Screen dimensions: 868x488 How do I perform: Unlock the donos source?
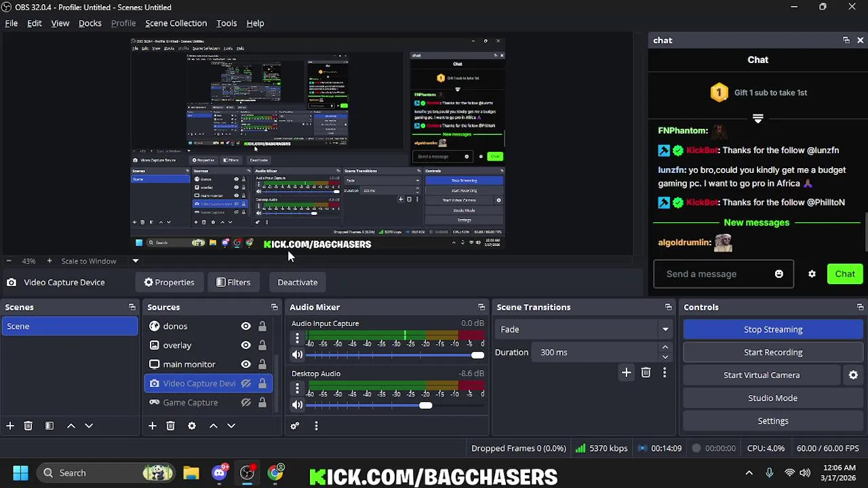(262, 326)
